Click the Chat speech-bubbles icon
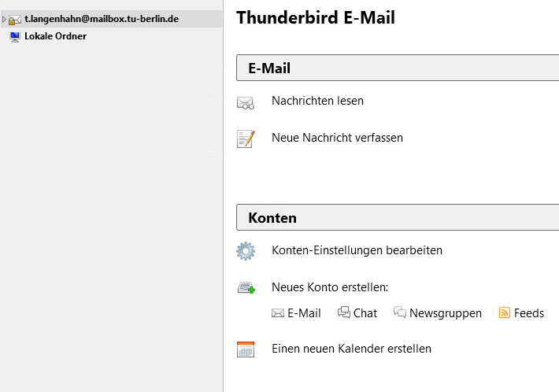 click(343, 312)
